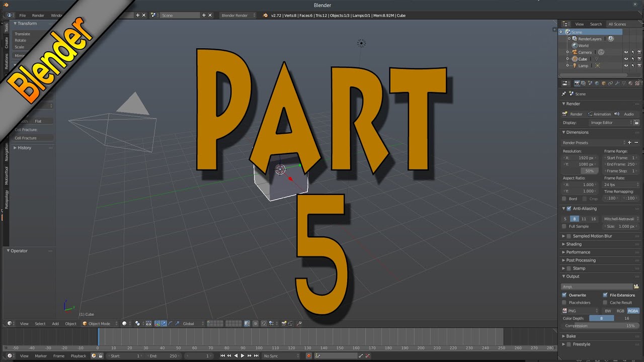Open the Playback menu in timeline

point(78,356)
